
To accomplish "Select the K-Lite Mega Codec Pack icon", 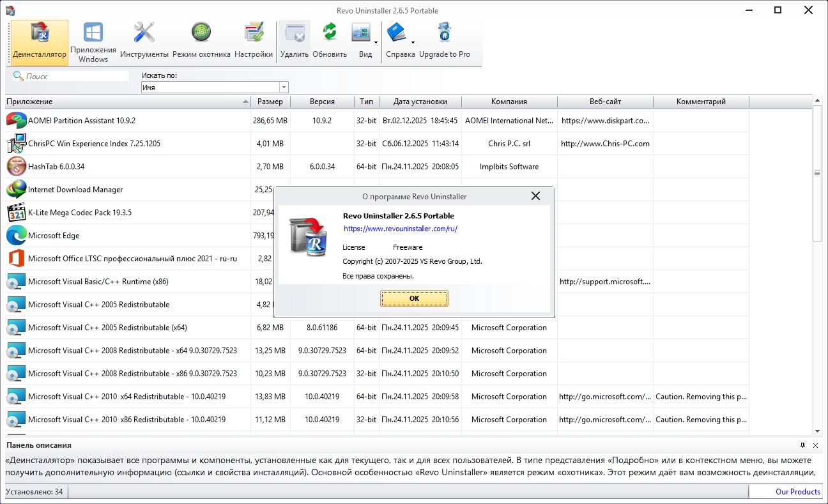I will pos(16,212).
